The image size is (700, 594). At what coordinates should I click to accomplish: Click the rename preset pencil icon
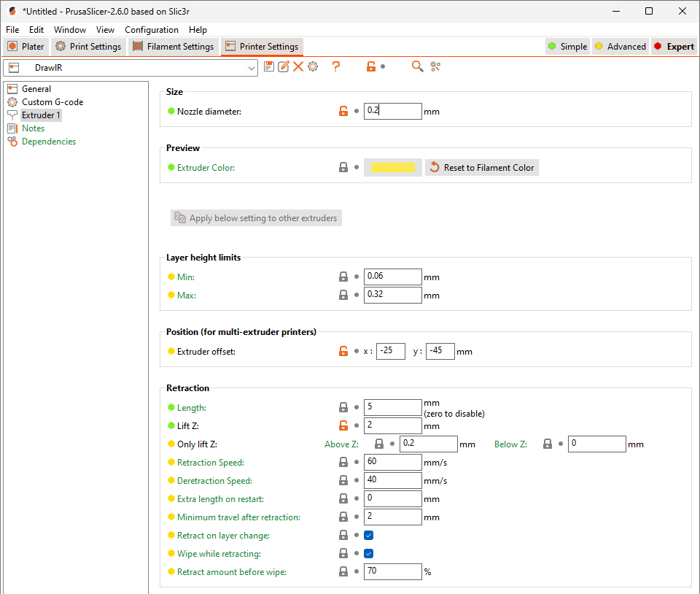click(x=284, y=66)
